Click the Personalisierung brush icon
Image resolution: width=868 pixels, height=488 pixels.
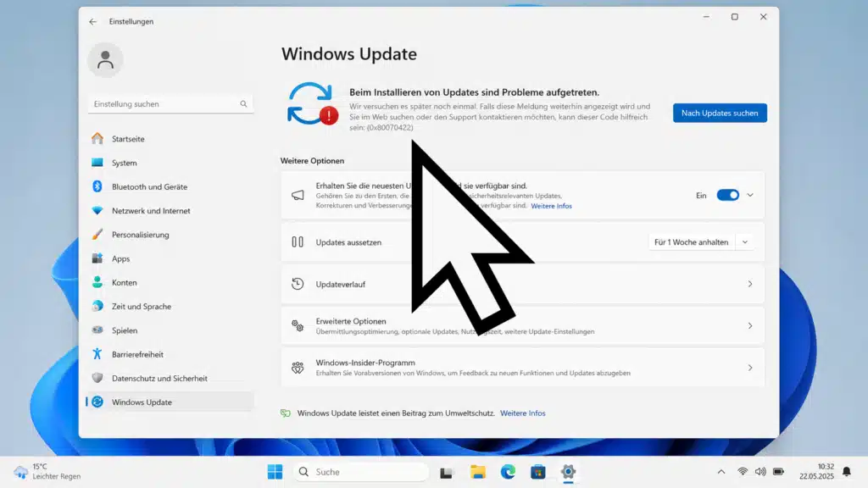97,234
